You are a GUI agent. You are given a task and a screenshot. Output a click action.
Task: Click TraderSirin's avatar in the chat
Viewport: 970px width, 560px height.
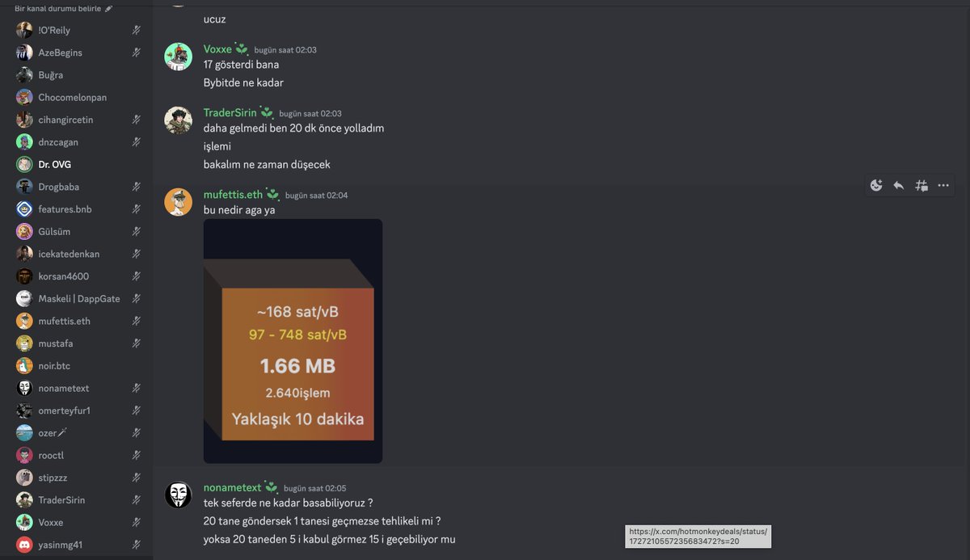[179, 120]
